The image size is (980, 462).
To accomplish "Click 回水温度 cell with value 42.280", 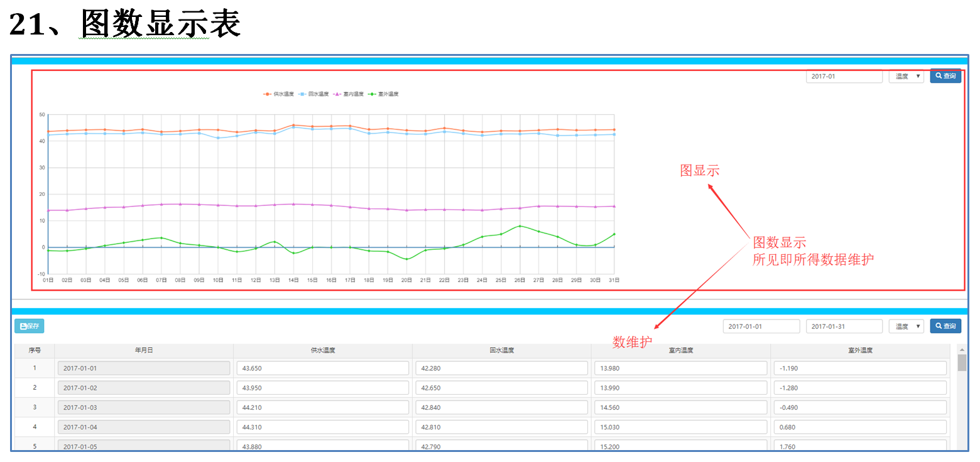I will (501, 368).
